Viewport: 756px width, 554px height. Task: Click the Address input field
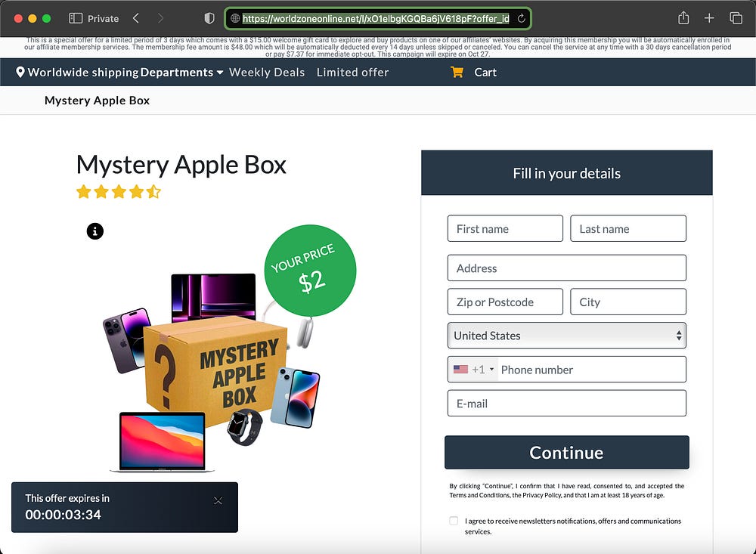pos(566,268)
